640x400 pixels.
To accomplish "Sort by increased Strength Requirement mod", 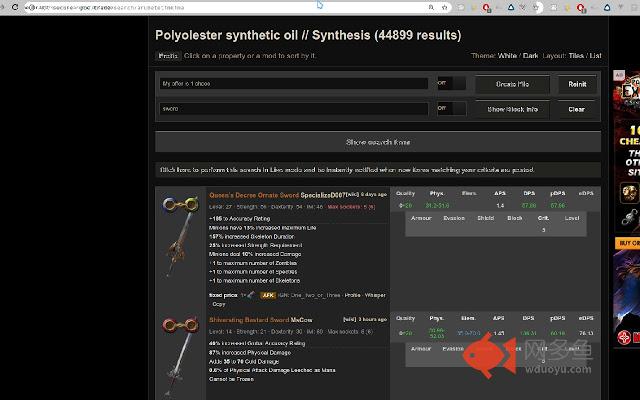I will (x=256, y=245).
